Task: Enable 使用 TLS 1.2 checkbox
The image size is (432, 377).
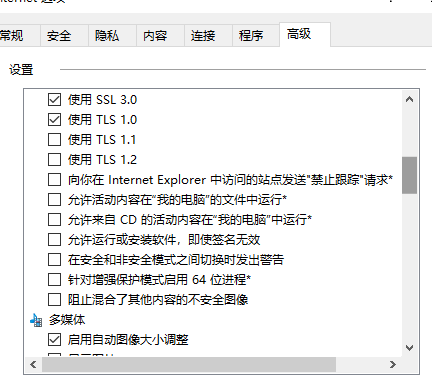Action: (x=54, y=160)
